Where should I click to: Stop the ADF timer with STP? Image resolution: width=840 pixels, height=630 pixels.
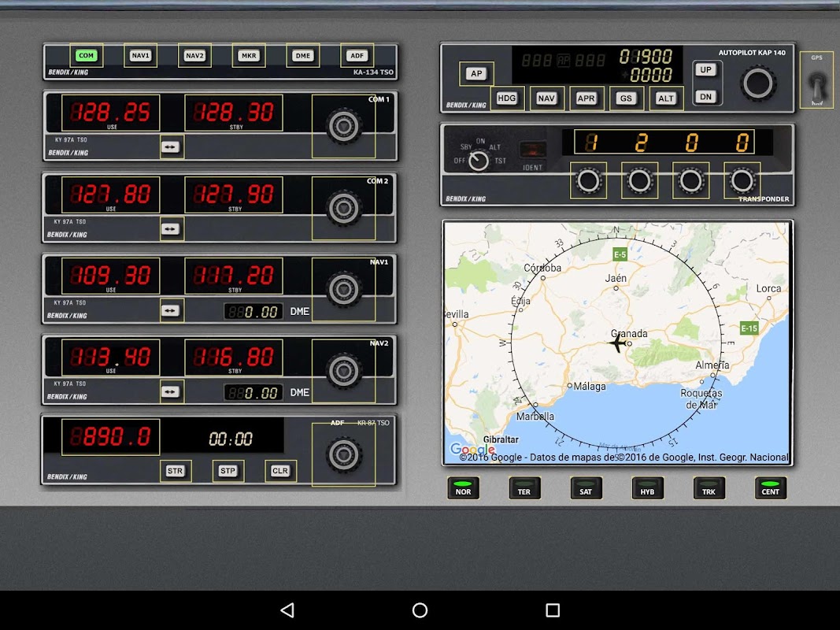pyautogui.click(x=228, y=471)
